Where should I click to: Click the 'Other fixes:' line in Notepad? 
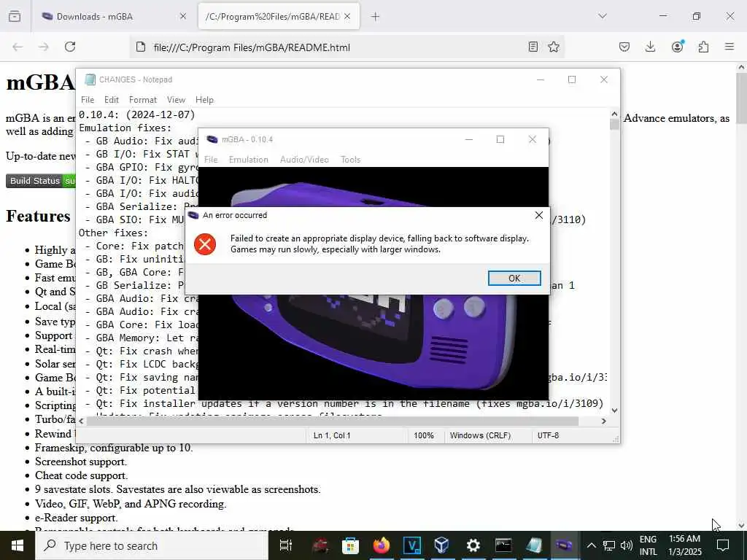[113, 233]
